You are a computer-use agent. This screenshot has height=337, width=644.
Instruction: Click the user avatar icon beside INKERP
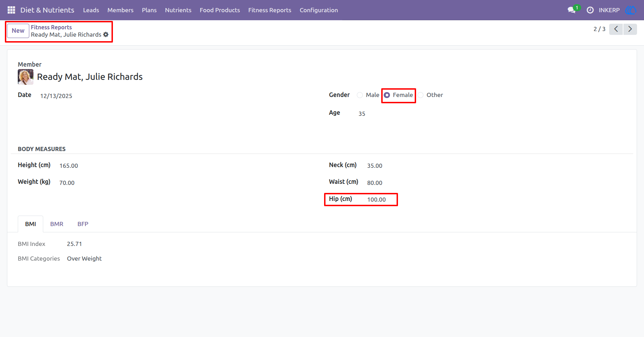pyautogui.click(x=631, y=10)
